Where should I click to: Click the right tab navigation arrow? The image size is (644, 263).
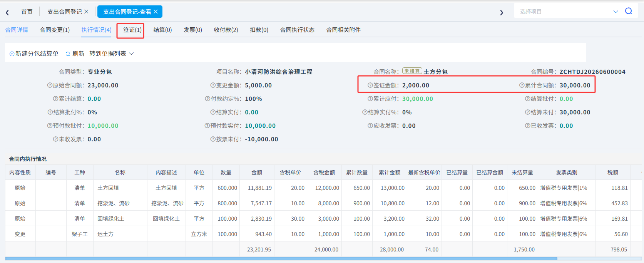coord(502,12)
